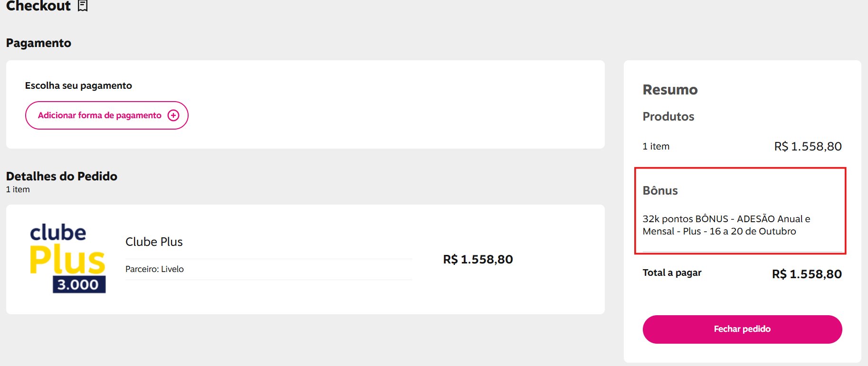868x366 pixels.
Task: Click the Total a pagar label
Action: 672,273
